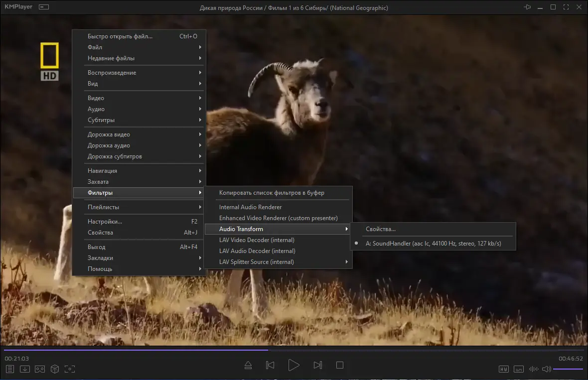
Task: Click the pin-on-top icon in title bar
Action: pos(528,7)
